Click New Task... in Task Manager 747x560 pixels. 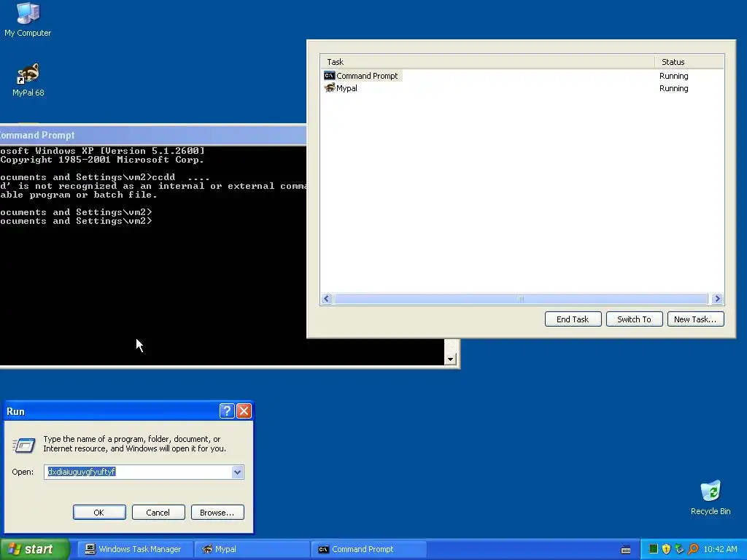[695, 319]
